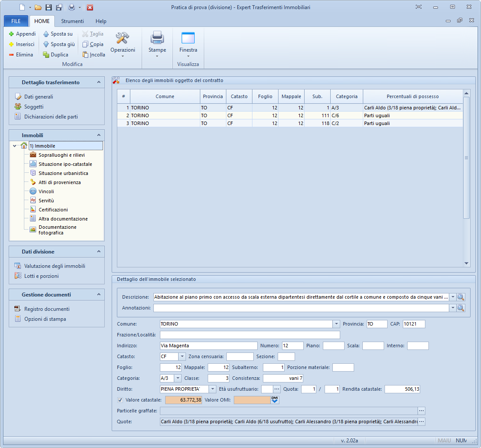This screenshot has width=481, height=448.
Task: Open the Strumenti ribbon tab
Action: pyautogui.click(x=72, y=21)
